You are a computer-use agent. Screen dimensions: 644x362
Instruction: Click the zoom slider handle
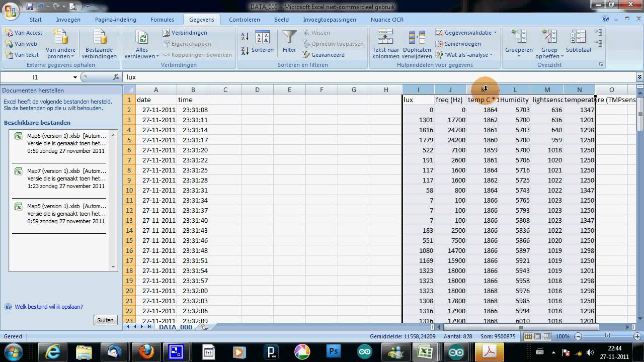607,336
